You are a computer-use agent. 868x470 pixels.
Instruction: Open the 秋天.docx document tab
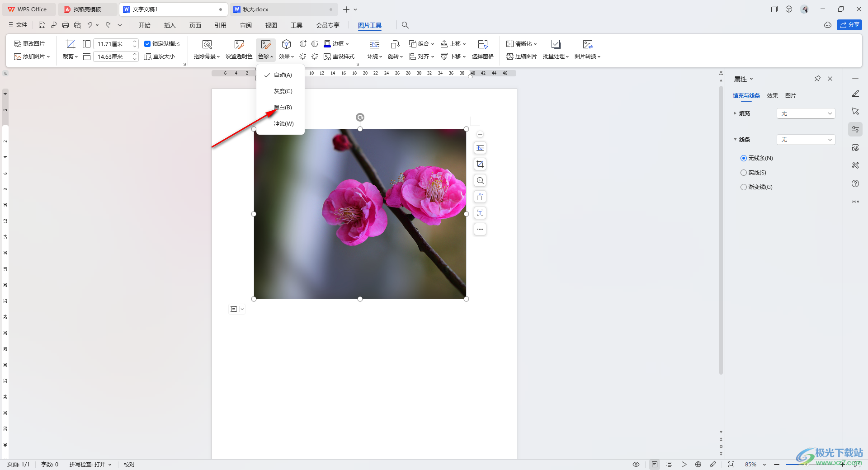[x=283, y=9]
